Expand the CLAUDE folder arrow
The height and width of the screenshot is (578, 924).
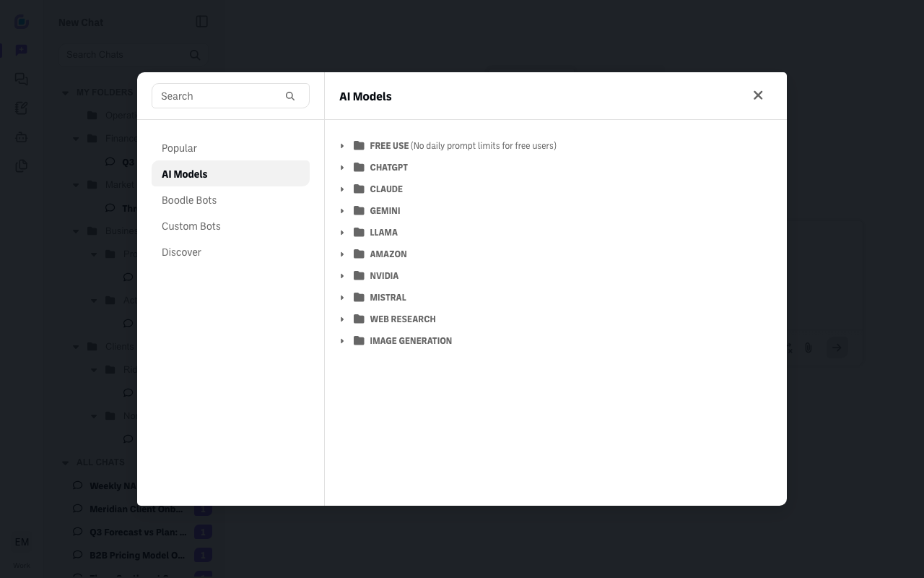click(342, 189)
